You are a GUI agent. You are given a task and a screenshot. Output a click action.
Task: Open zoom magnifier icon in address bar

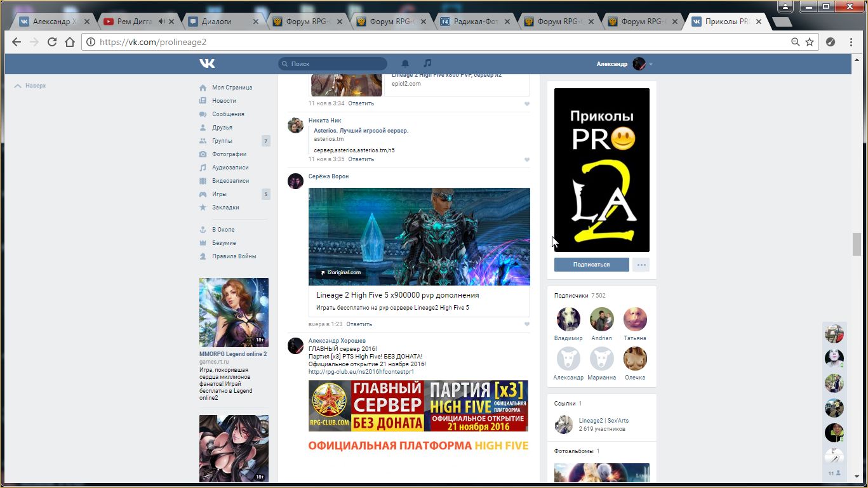pyautogui.click(x=795, y=42)
